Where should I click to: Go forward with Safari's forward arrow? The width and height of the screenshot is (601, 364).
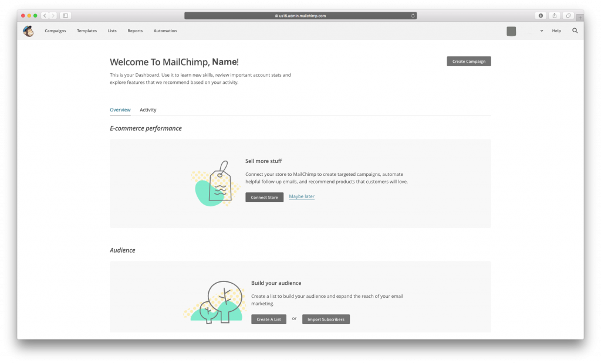(53, 16)
